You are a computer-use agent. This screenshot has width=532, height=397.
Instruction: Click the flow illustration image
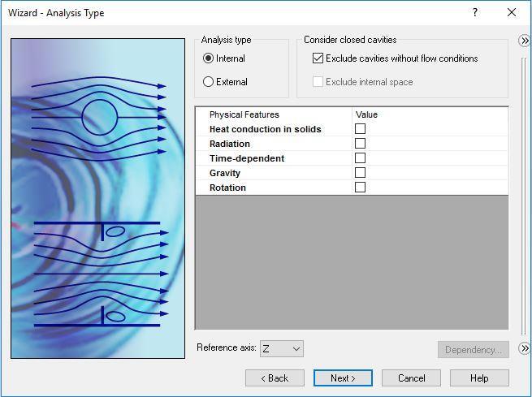coord(97,198)
